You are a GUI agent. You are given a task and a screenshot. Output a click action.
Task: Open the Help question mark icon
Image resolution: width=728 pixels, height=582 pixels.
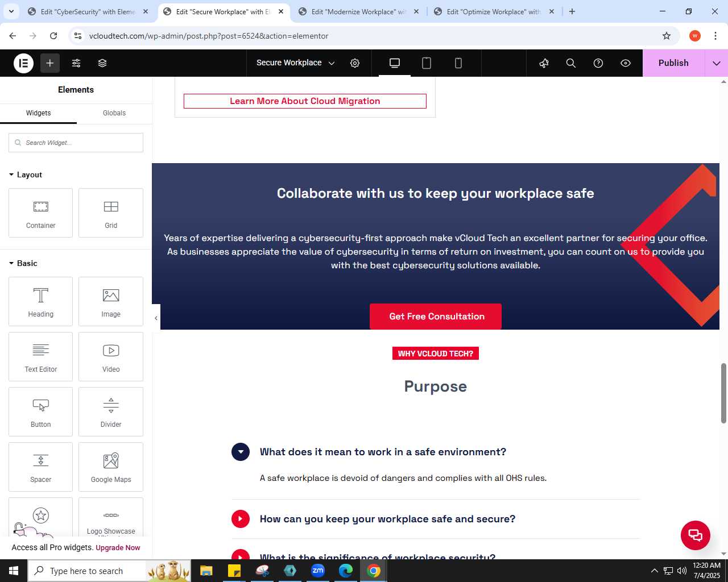point(598,63)
